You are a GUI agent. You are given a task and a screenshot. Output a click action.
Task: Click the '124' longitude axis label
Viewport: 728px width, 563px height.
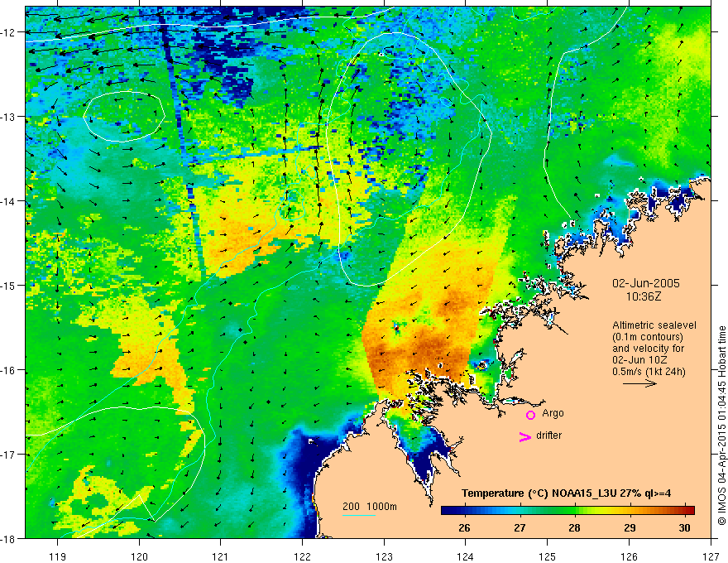466,556
